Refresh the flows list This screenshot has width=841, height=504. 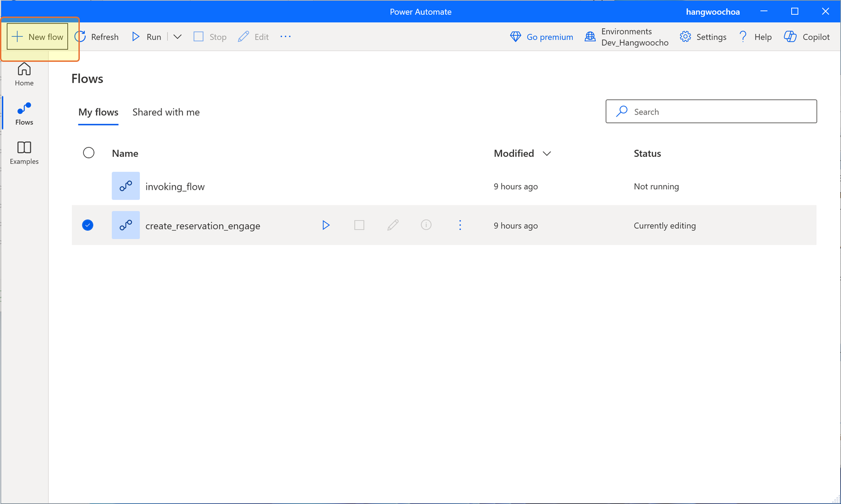click(97, 37)
